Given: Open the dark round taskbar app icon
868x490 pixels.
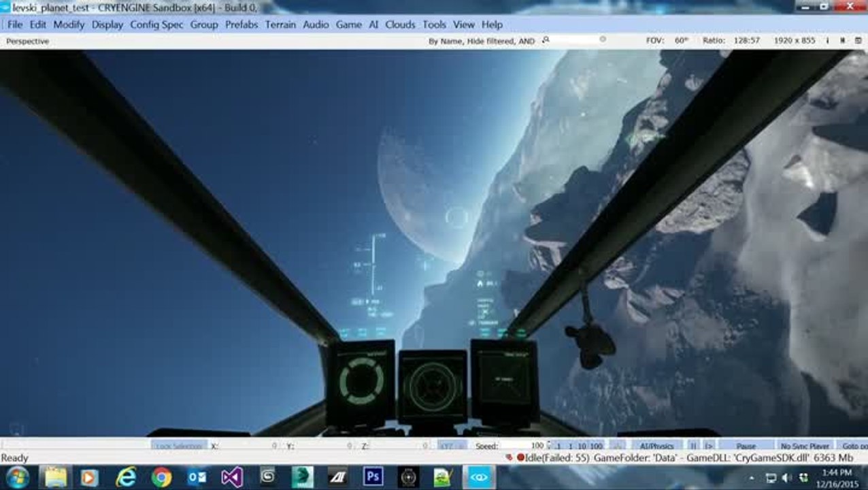Looking at the screenshot, I should (x=408, y=478).
